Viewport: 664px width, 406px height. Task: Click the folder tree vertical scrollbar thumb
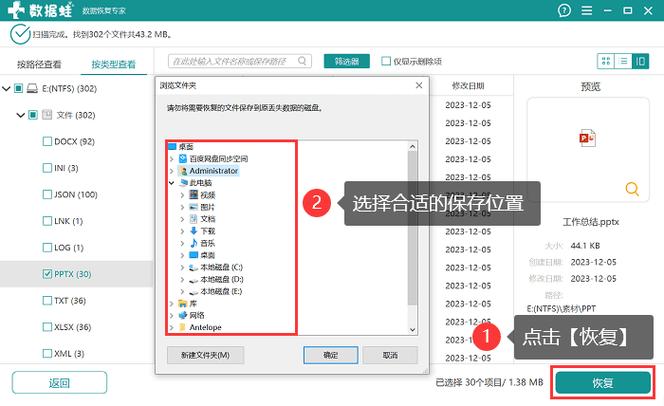click(x=412, y=228)
